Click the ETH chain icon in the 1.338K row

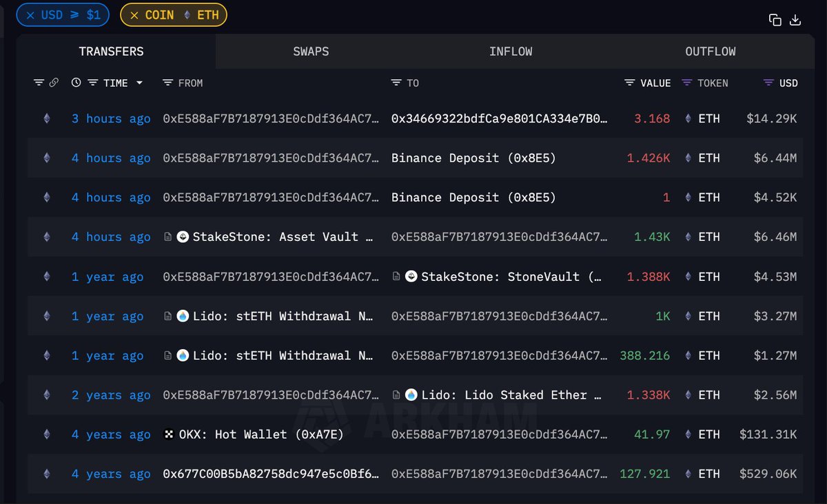pos(47,395)
